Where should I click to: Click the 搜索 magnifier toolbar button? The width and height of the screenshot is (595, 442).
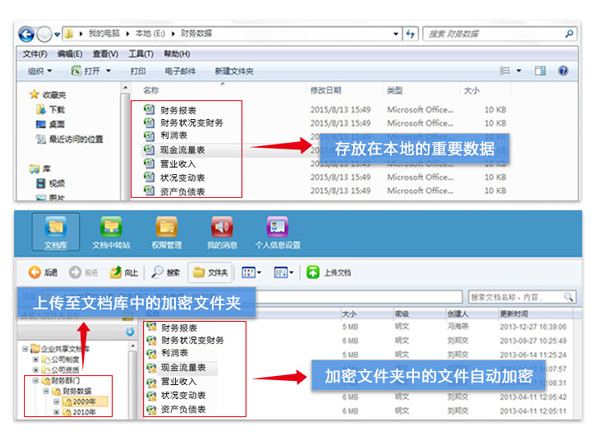click(x=165, y=272)
